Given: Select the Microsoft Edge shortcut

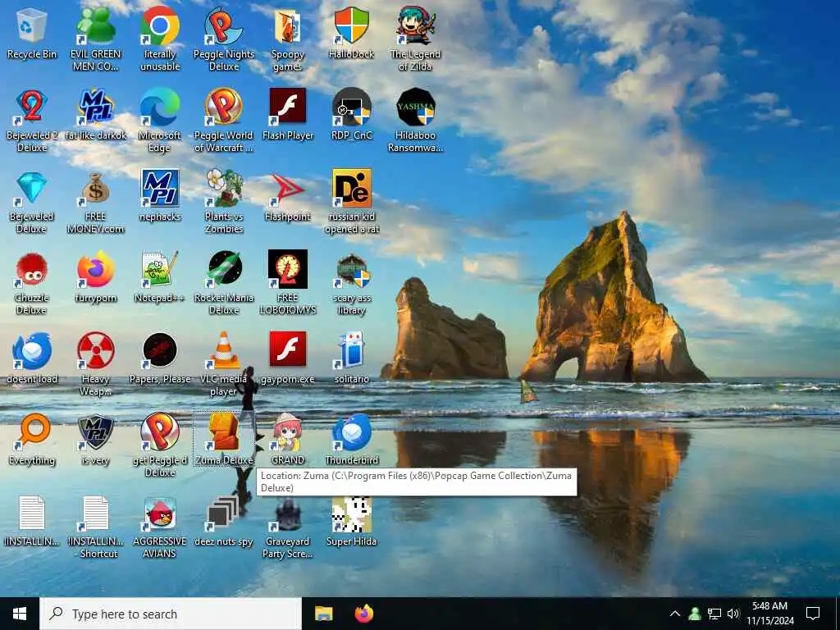Looking at the screenshot, I should (160, 120).
